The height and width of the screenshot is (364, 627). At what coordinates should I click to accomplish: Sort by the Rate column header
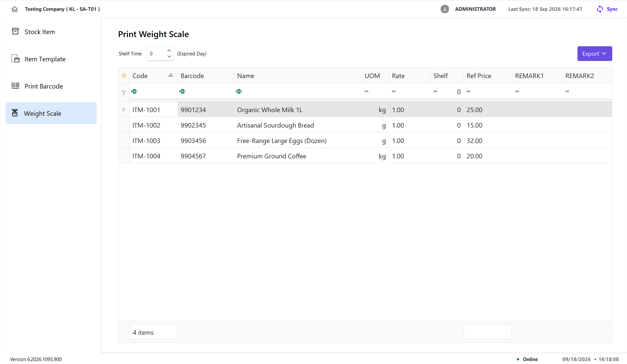coord(410,76)
